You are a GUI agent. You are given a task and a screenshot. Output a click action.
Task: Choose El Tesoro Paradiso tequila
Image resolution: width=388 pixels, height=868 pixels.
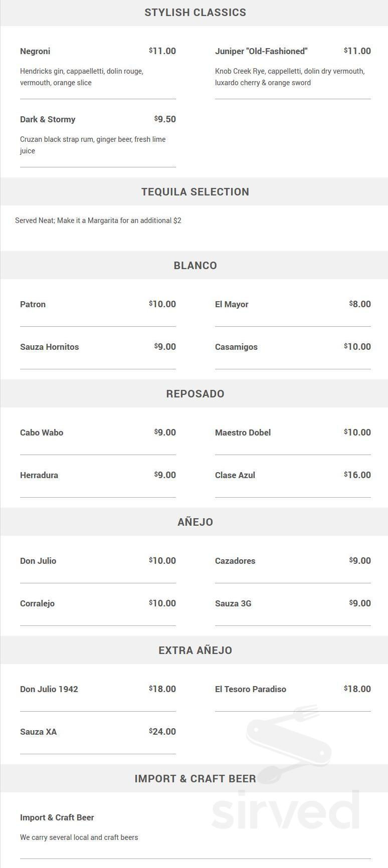click(x=251, y=689)
